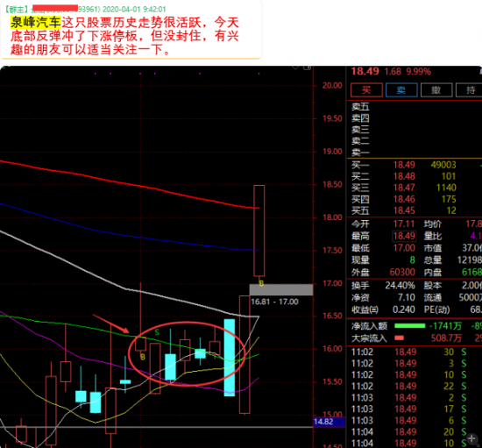482x448 pixels.
Task: Click the yellow B marker inside red ellipse
Action: click(x=142, y=357)
